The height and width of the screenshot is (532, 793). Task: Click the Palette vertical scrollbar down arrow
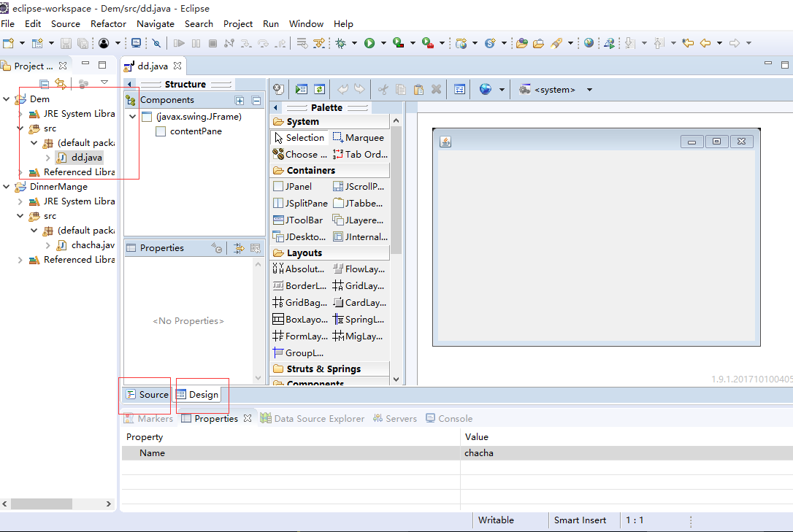[396, 379]
